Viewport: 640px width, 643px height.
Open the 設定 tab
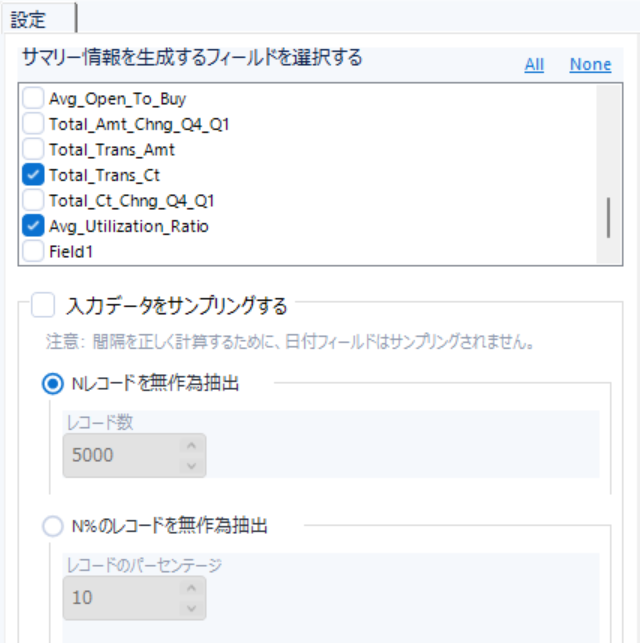38,19
